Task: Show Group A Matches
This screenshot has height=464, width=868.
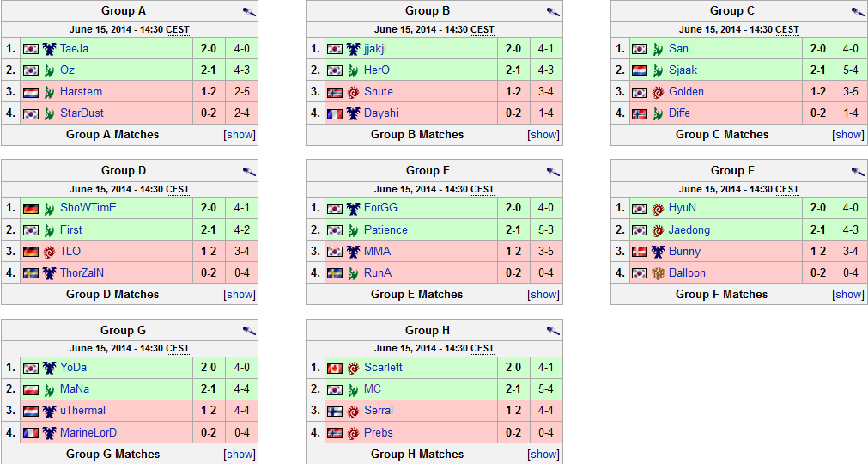Action: coord(240,135)
